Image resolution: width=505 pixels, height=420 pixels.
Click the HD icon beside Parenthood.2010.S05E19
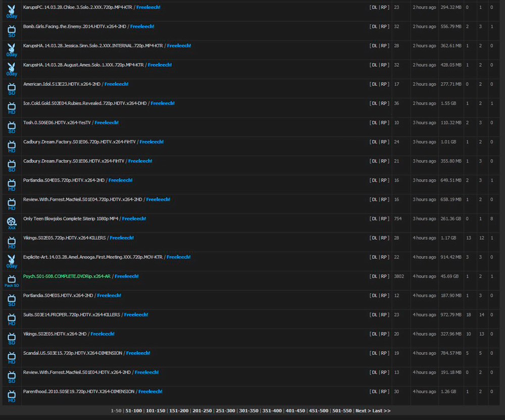[x=12, y=396]
